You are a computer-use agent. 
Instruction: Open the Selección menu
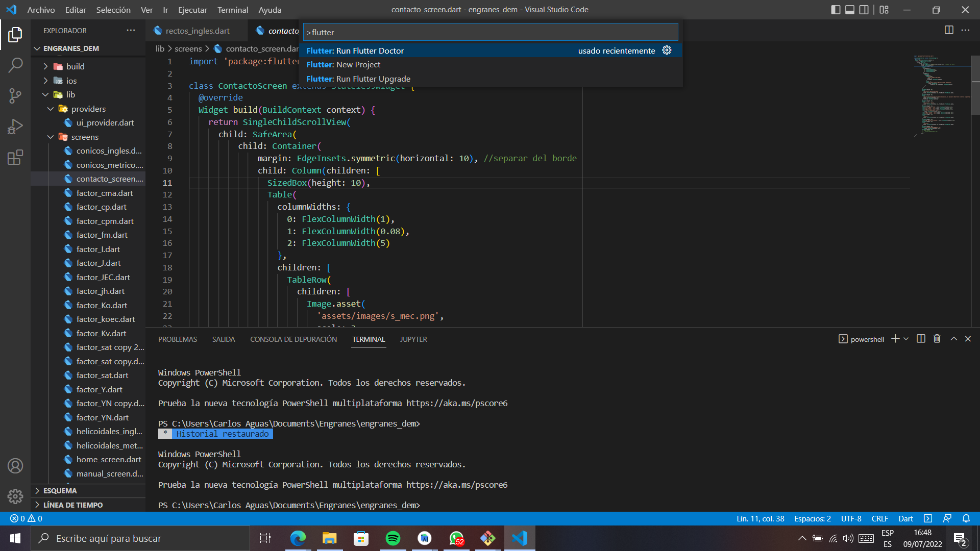(113, 10)
